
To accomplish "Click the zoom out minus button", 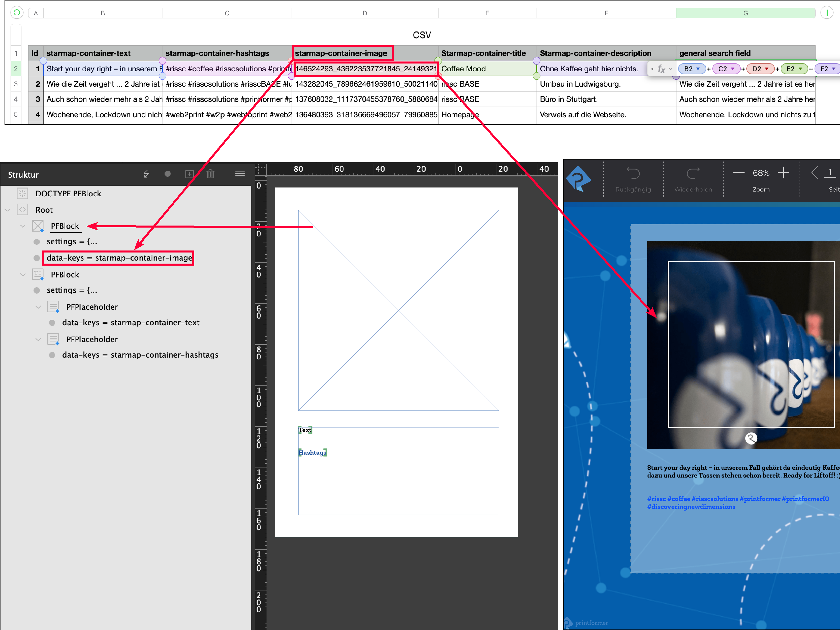I will click(738, 173).
